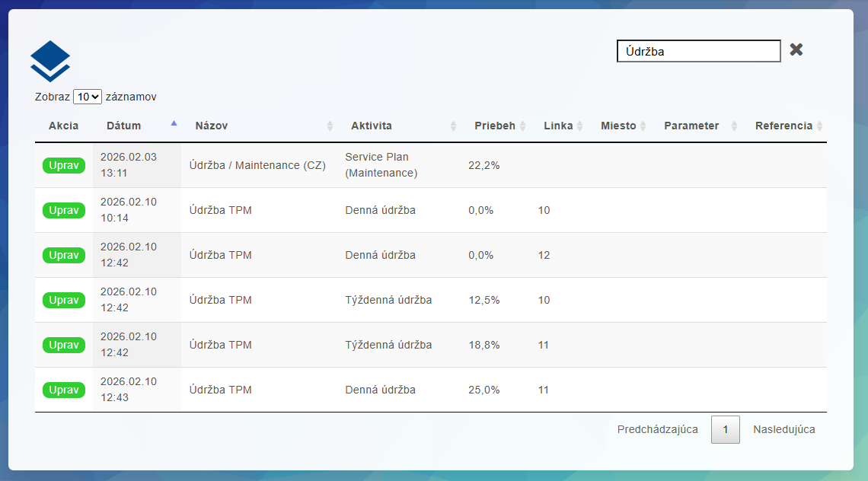Edit the Týždenná údržba row with 18,8%
Image resolution: width=868 pixels, height=481 pixels.
[64, 345]
